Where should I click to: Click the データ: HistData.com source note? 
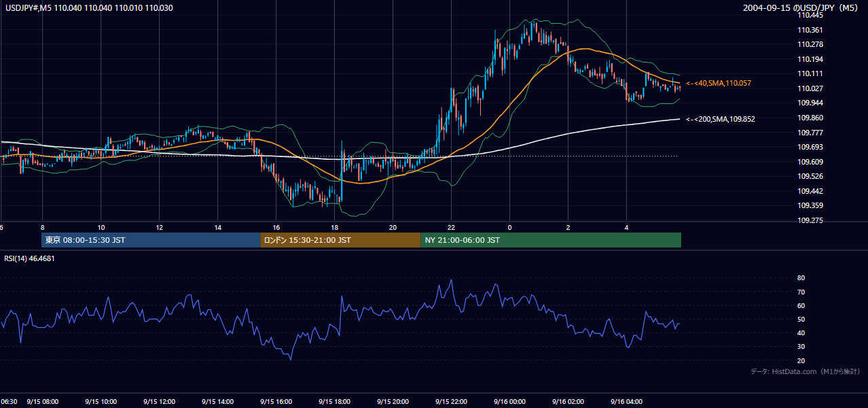(x=805, y=371)
